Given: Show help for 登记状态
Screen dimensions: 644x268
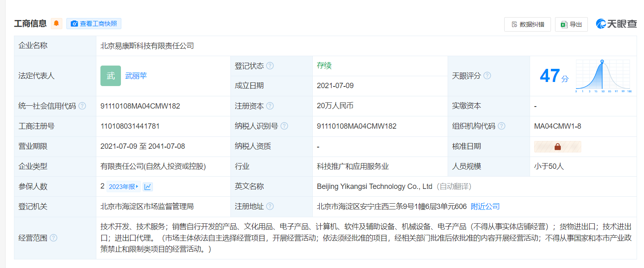Looking at the screenshot, I should click(x=270, y=66).
